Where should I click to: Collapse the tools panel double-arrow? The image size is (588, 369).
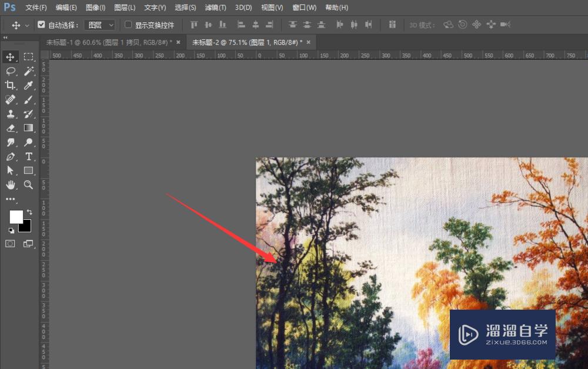pyautogui.click(x=5, y=37)
